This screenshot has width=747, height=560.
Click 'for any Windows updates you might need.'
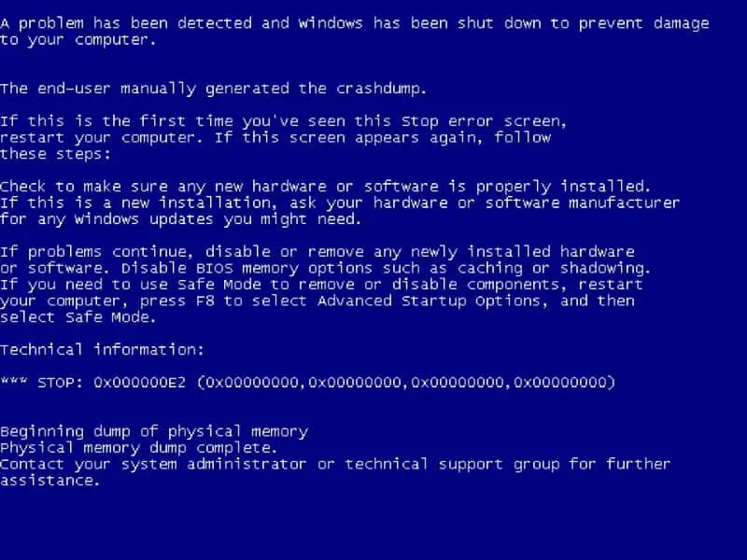coord(180,219)
